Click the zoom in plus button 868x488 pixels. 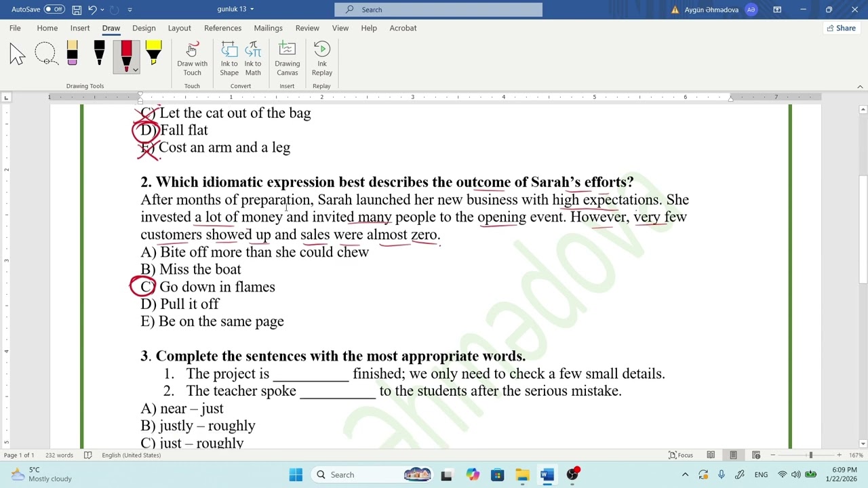coord(839,455)
